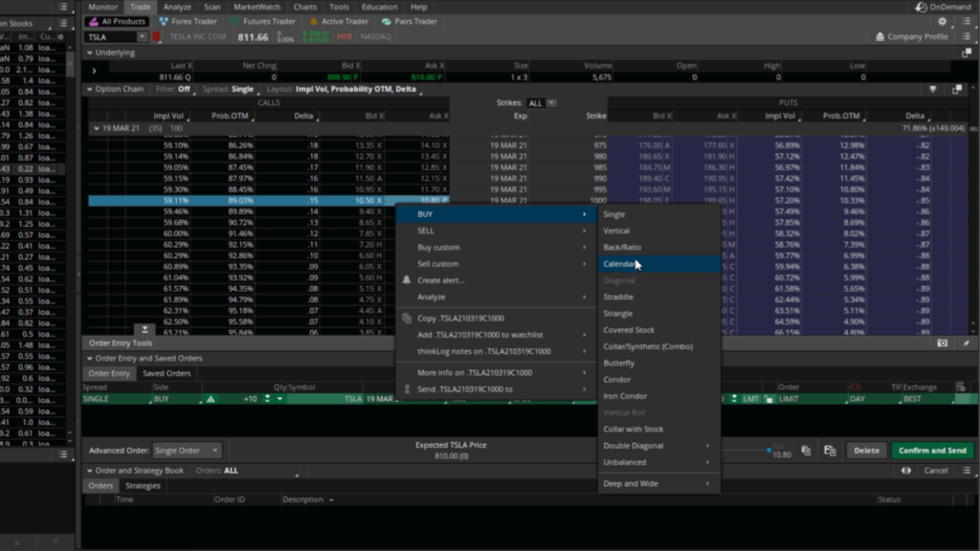Open the Analyze submenu in context menu
Viewport: 980px width, 551px height.
(x=497, y=297)
